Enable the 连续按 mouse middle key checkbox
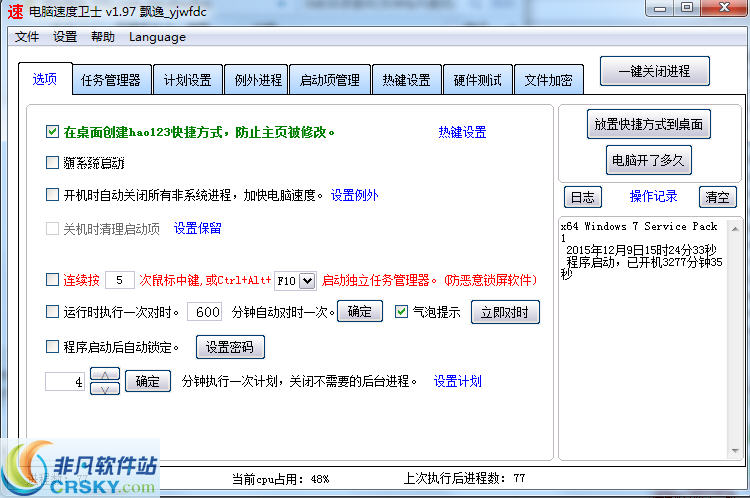 point(52,280)
